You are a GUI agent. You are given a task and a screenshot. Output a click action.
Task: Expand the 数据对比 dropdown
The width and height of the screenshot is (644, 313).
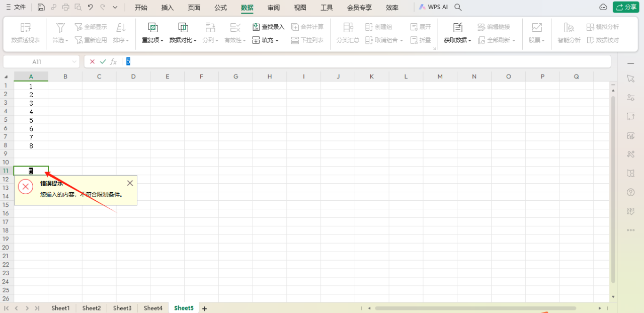(195, 40)
